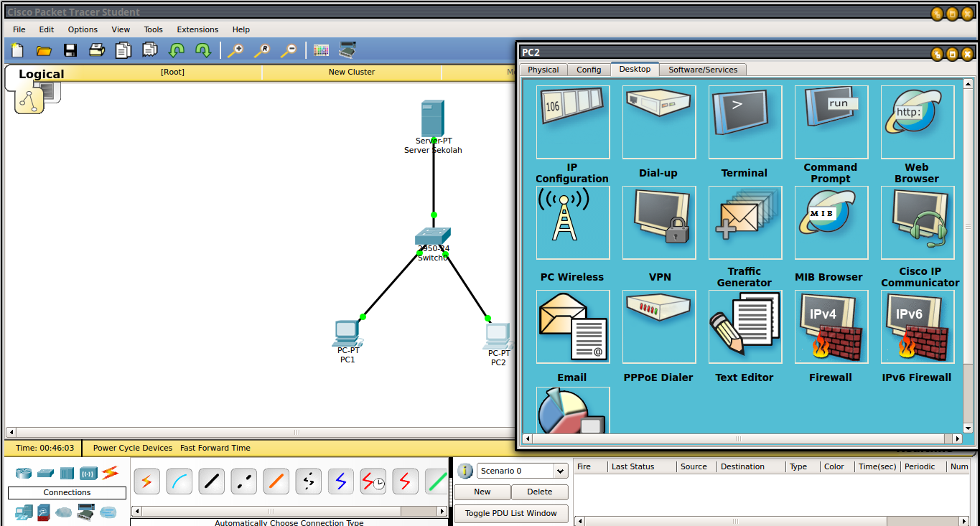Open the IPv6 Firewall icon

(918, 327)
